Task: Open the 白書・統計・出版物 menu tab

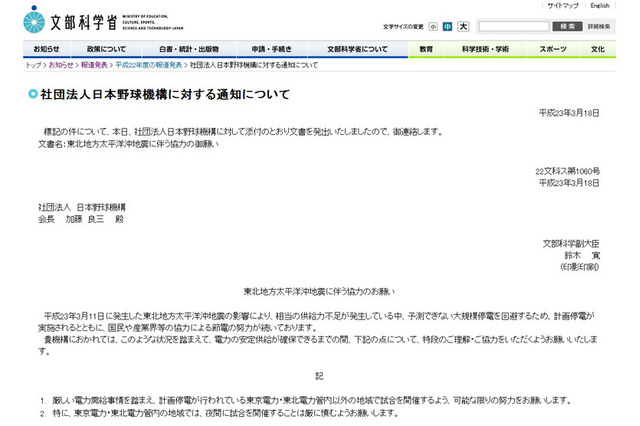Action: 189,49
